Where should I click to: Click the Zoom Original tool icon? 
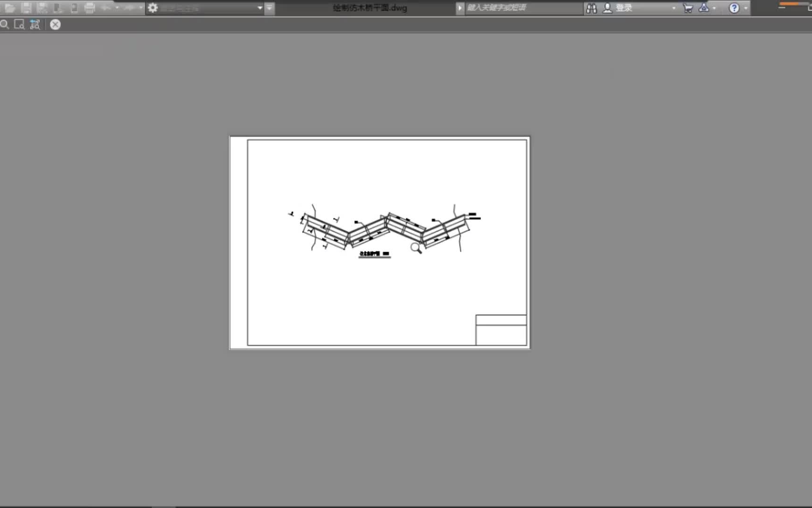[x=35, y=24]
